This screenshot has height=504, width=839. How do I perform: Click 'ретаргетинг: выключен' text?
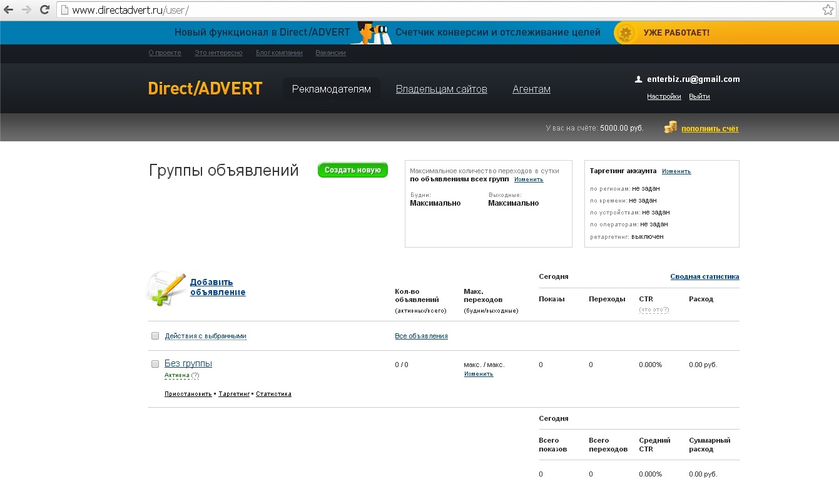click(627, 236)
